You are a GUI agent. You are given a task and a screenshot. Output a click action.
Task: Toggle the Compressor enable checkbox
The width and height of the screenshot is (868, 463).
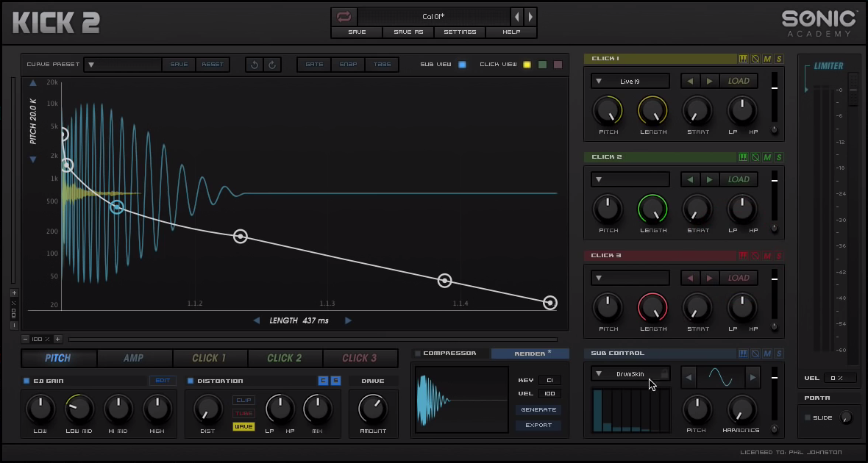click(418, 353)
